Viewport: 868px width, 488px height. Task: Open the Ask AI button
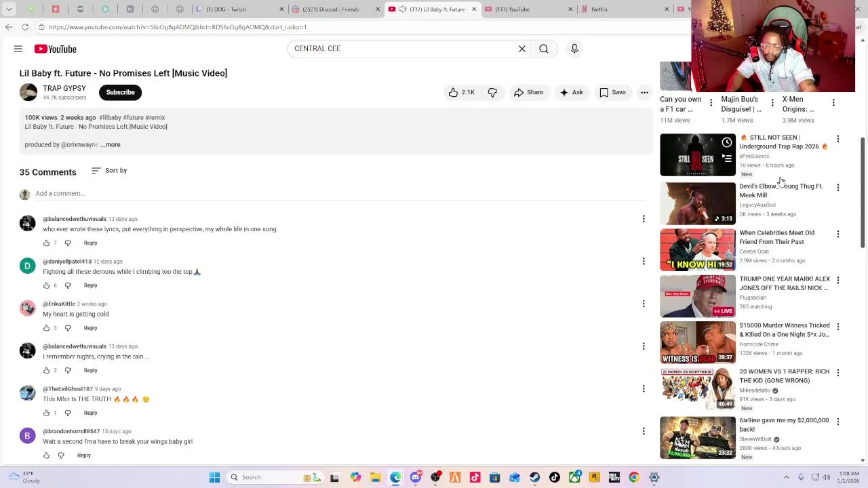(x=571, y=92)
